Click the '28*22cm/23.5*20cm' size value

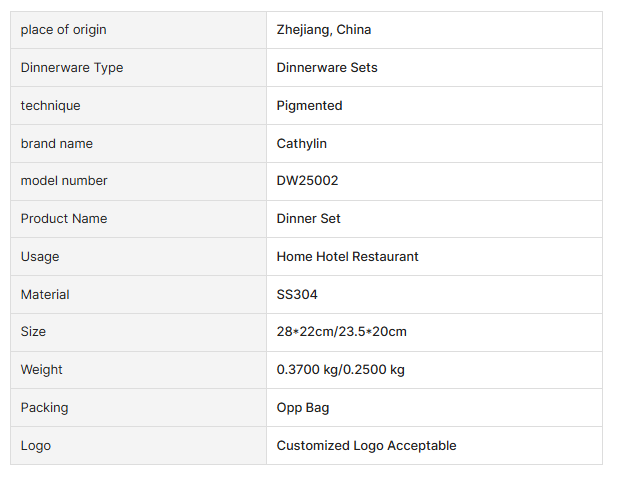[x=341, y=332]
